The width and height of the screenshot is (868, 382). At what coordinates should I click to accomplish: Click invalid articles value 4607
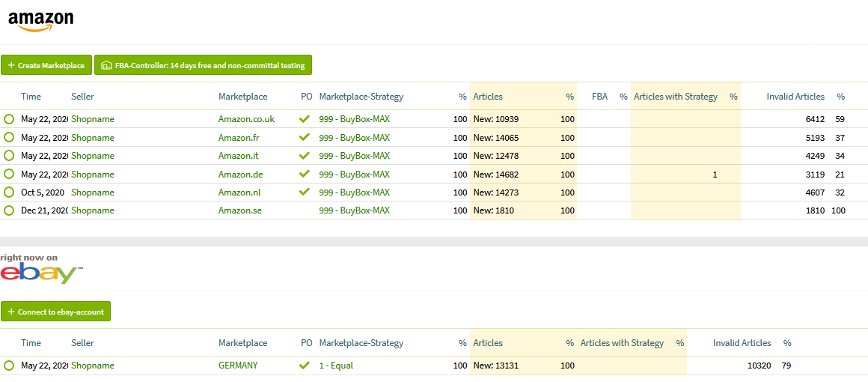pyautogui.click(x=816, y=192)
